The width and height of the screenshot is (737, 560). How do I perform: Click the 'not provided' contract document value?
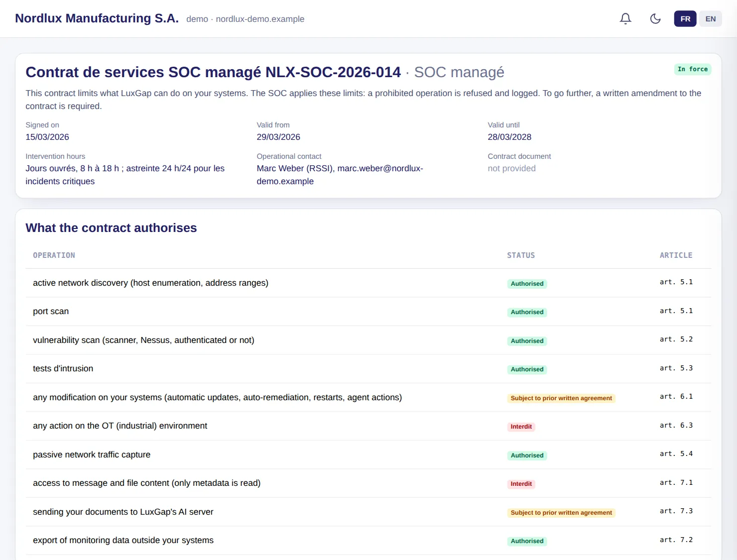click(511, 168)
